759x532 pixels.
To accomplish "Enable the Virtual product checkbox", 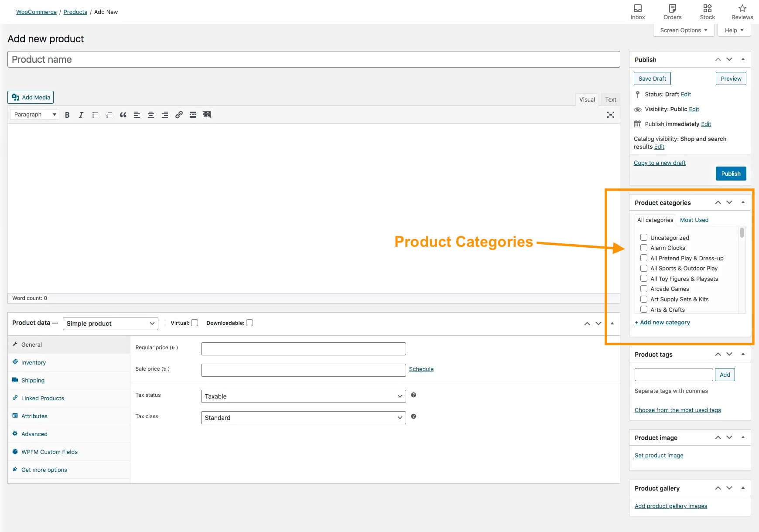I will [x=195, y=323].
